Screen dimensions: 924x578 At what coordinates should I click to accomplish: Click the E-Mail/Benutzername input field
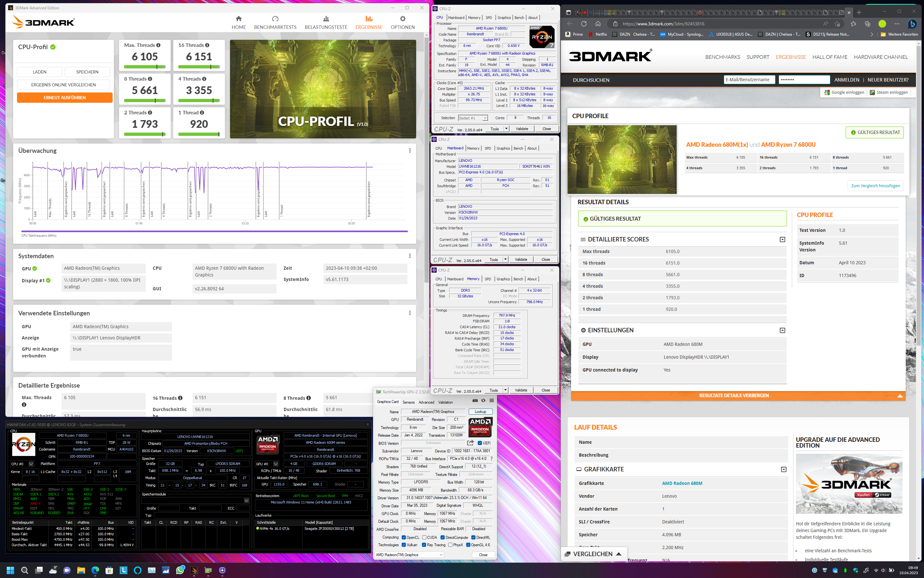pos(749,80)
